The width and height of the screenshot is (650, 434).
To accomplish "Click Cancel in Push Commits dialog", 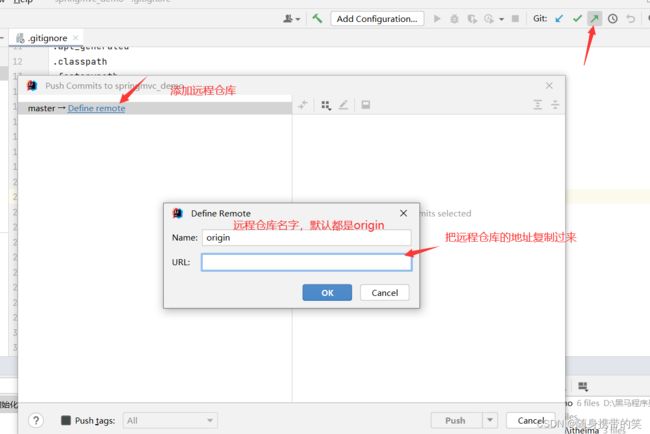I will 531,420.
